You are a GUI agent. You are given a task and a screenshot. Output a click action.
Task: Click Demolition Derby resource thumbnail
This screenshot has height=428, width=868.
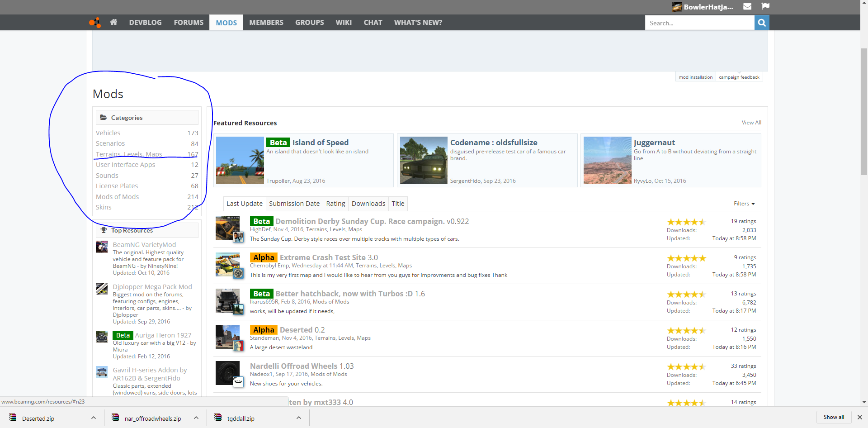(227, 228)
